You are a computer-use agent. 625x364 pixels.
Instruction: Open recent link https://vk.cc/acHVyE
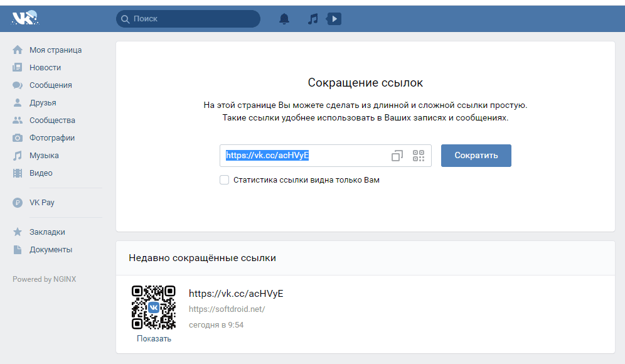pyautogui.click(x=236, y=294)
